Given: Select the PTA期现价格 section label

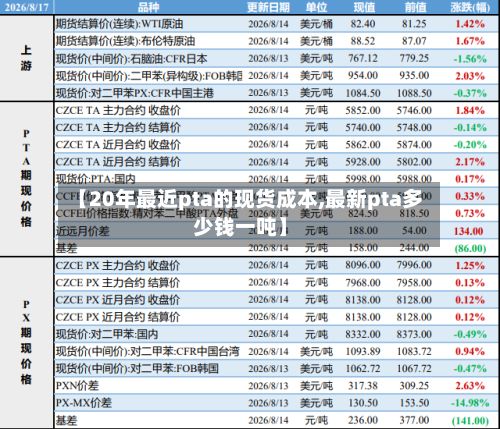Looking at the screenshot, I should pos(26,179).
